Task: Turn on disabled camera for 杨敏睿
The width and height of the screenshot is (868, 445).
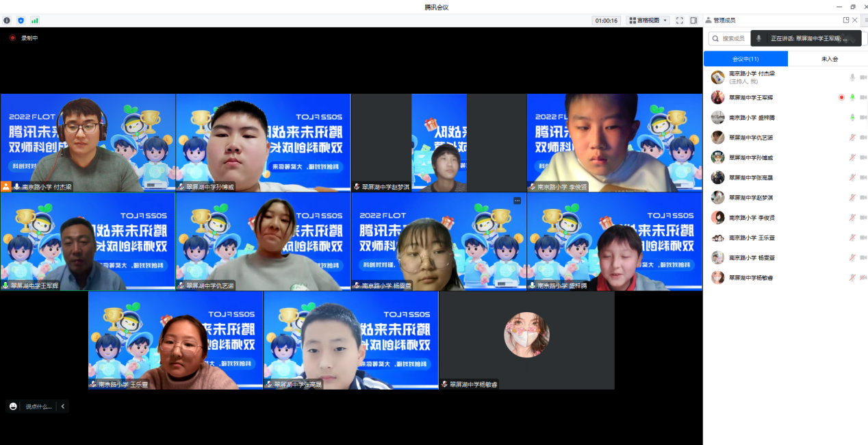Action: [x=863, y=277]
